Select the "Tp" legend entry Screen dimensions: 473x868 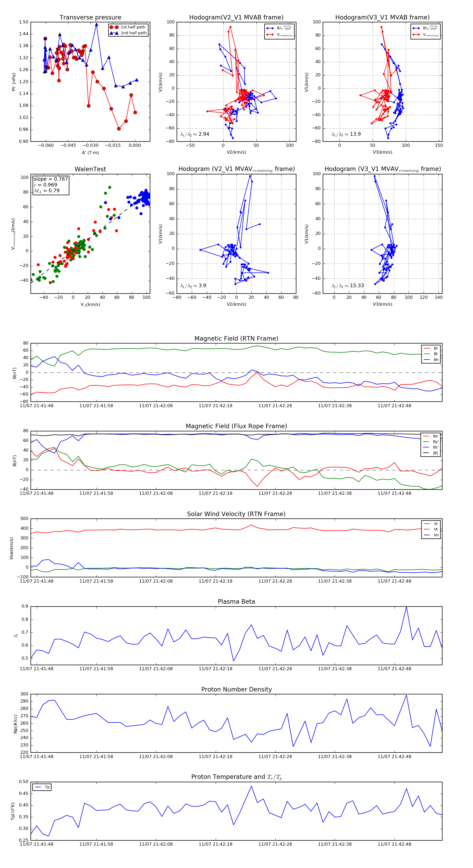(42, 787)
